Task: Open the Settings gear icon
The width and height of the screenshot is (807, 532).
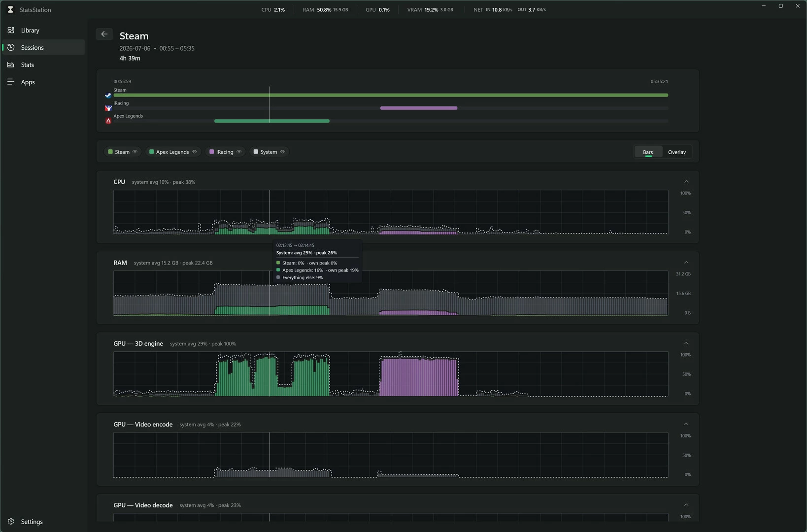Action: pyautogui.click(x=11, y=521)
